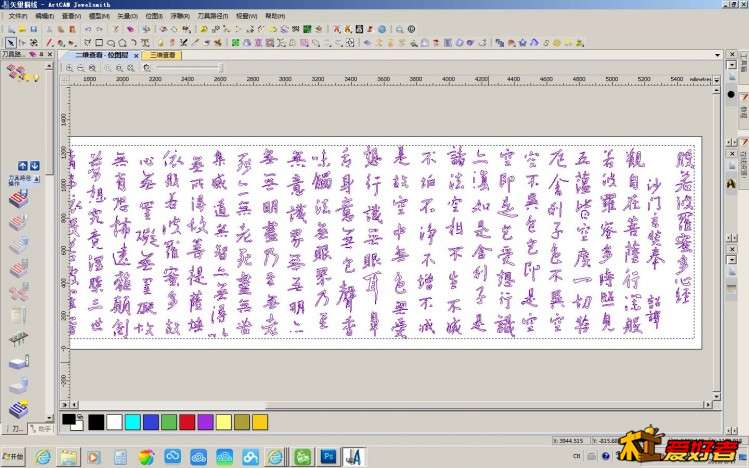Click the black circle icon on right panel
The height and width of the screenshot is (468, 749).
[x=731, y=95]
